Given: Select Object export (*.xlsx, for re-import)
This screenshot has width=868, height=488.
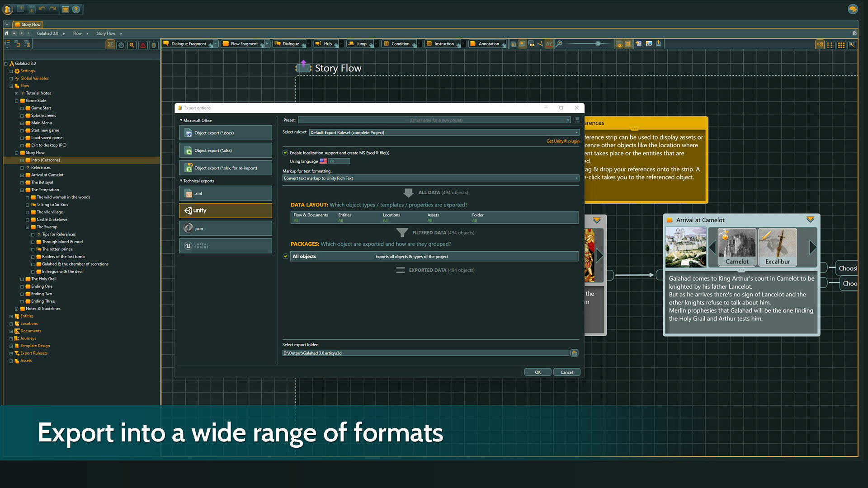Looking at the screenshot, I should [x=225, y=168].
